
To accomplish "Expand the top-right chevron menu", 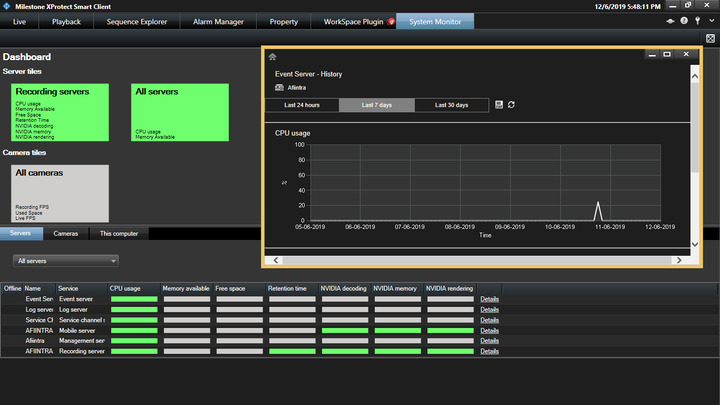I will pos(711,20).
